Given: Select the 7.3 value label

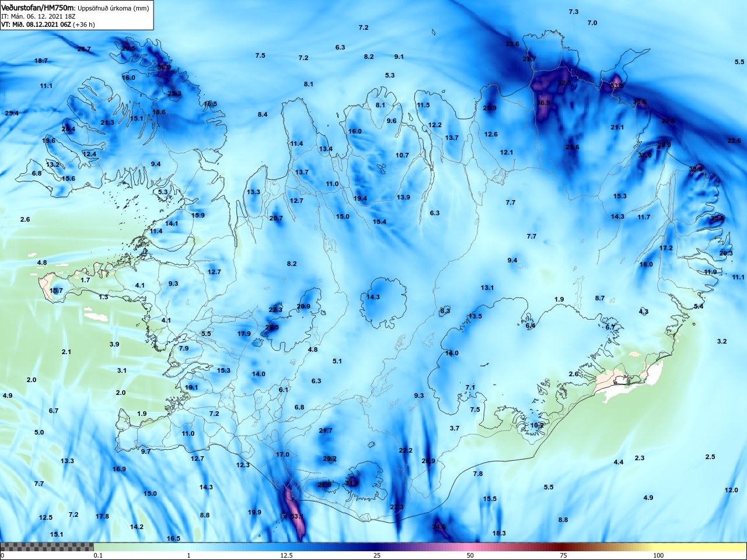Looking at the screenshot, I should pyautogui.click(x=574, y=12).
